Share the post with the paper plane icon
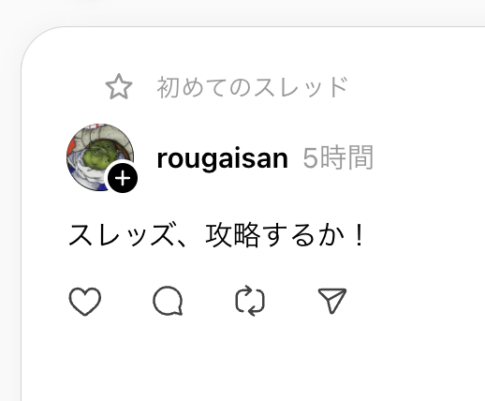Image resolution: width=485 pixels, height=401 pixels. point(332,300)
